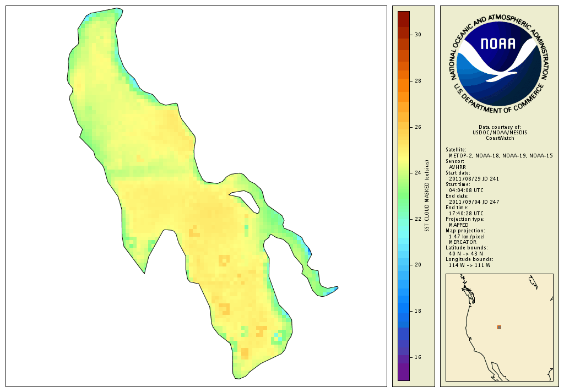Click the 'Latitude bounds:' label
564x392 pixels.
[467, 248]
